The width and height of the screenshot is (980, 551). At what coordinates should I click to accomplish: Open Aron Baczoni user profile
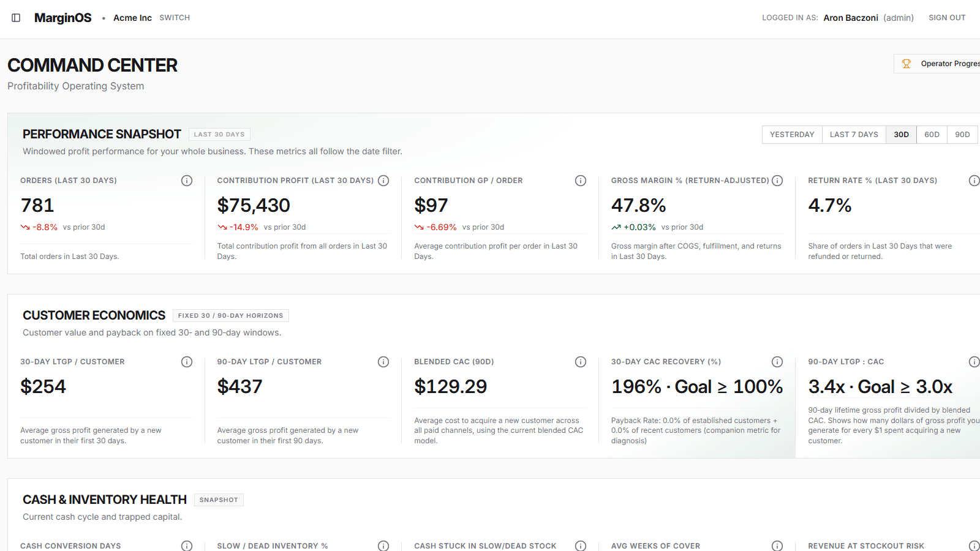(x=851, y=18)
